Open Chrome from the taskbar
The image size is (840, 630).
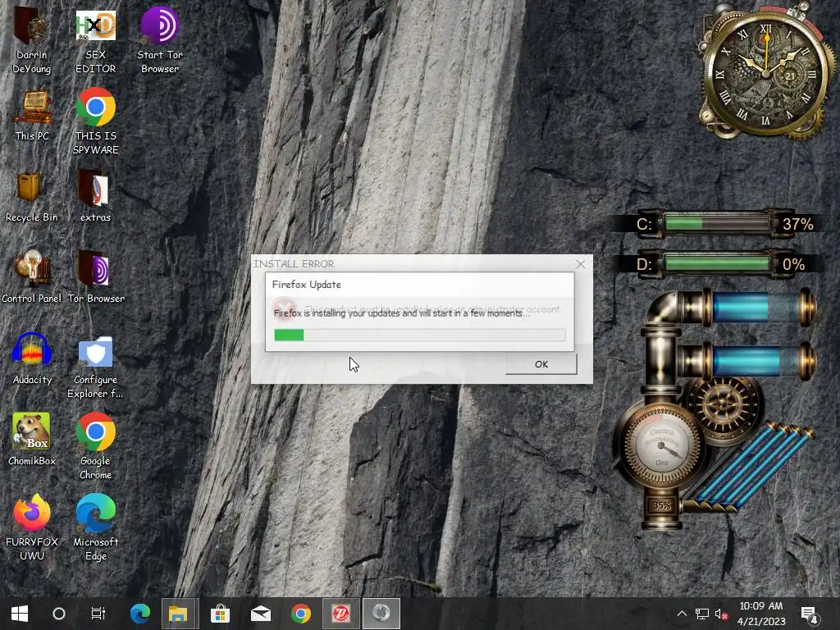[x=300, y=614]
